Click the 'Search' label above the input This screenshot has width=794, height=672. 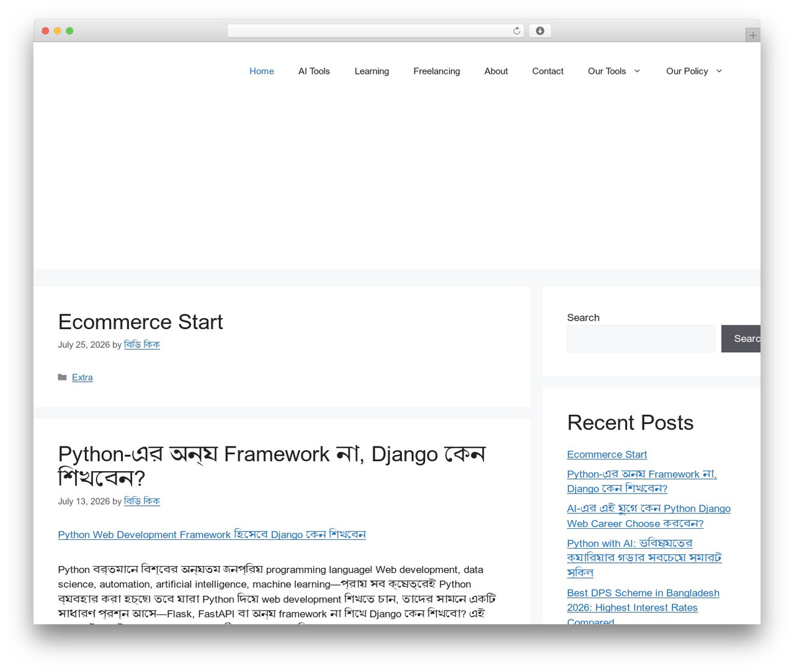(583, 317)
